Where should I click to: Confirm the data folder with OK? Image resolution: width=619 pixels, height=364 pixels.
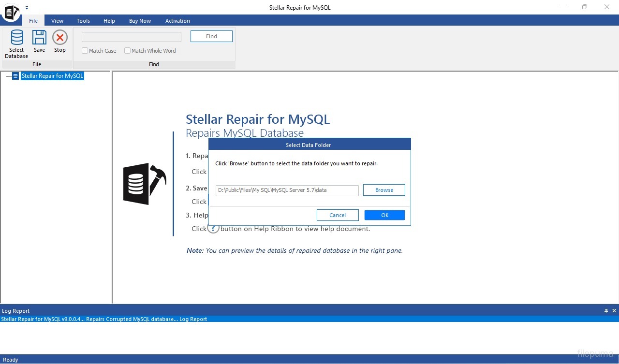(x=384, y=215)
